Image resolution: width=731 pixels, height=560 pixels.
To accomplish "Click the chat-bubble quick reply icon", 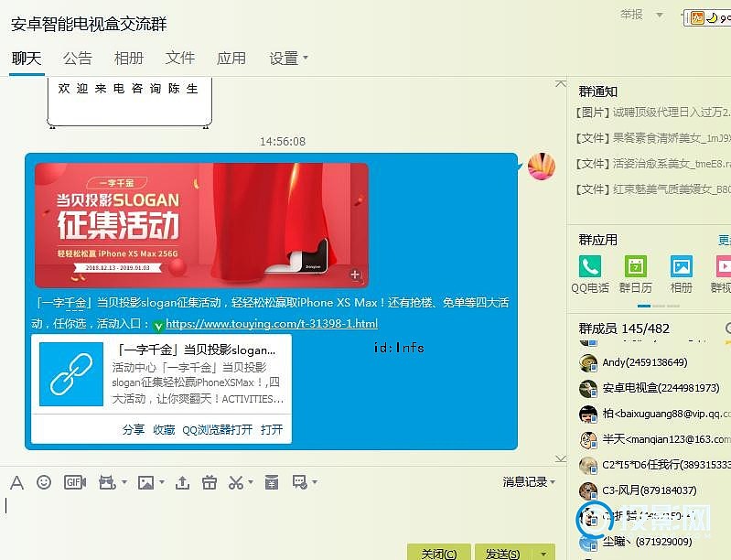I will coord(300,482).
